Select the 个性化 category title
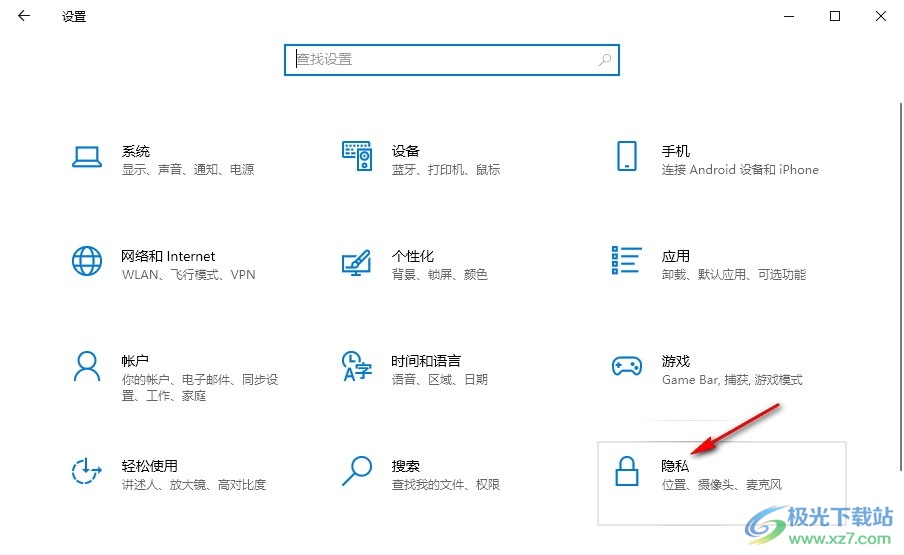The image size is (904, 555). click(x=413, y=256)
